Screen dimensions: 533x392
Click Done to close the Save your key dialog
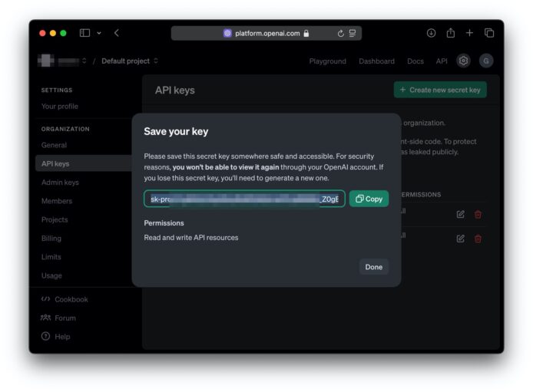click(x=373, y=267)
